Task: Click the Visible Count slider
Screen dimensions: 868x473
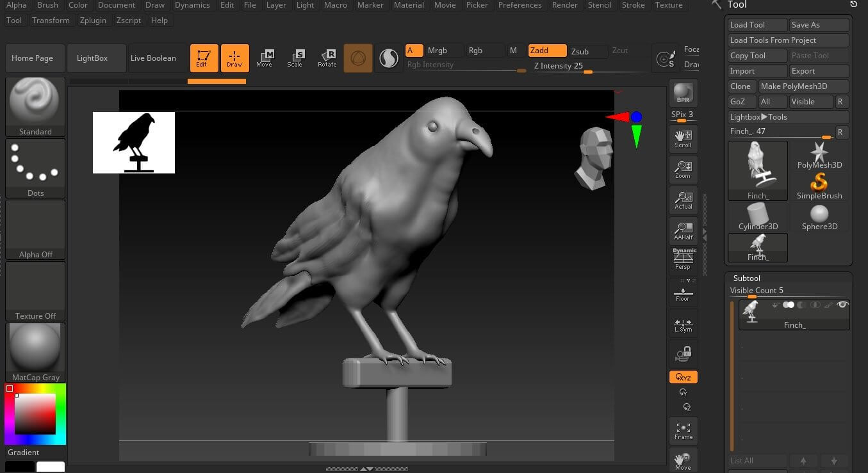Action: (789, 292)
